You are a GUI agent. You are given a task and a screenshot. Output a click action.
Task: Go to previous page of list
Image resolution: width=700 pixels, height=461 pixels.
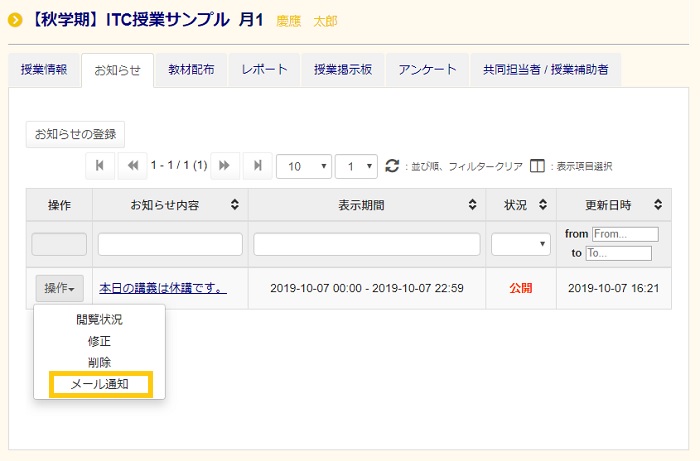click(132, 165)
